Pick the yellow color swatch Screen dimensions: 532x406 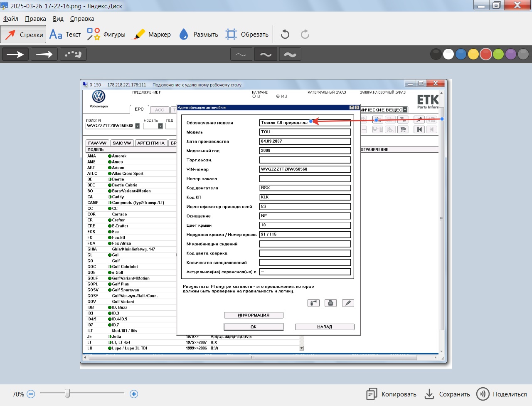[x=473, y=54]
